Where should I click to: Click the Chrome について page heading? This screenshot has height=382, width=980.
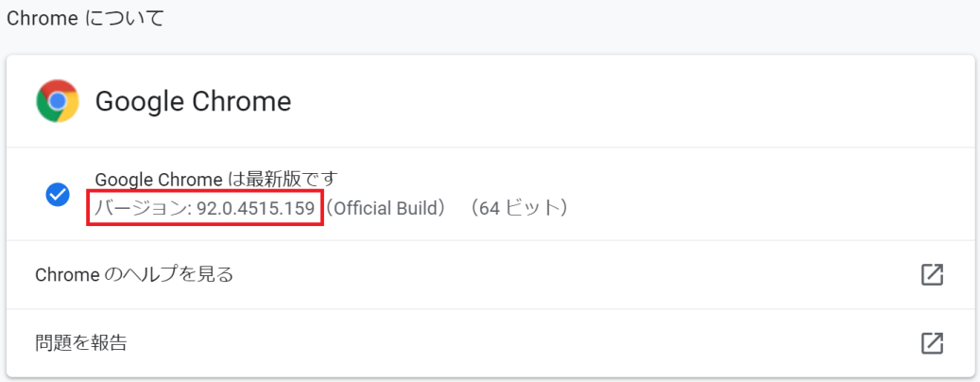coord(85,19)
